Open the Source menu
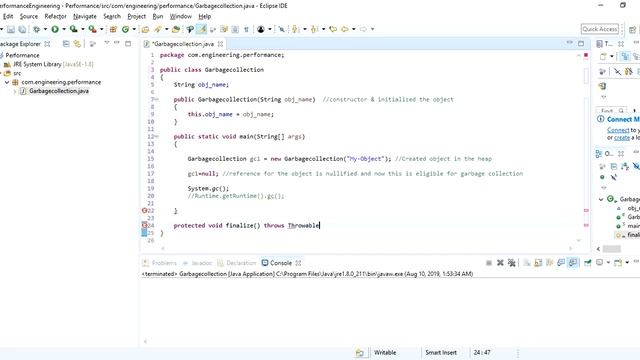640x360 pixels. (x=29, y=16)
